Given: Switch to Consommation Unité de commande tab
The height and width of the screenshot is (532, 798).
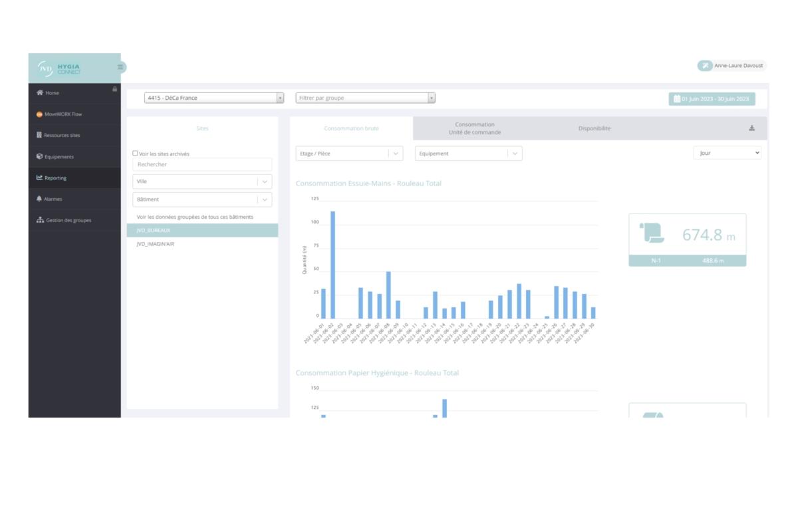Looking at the screenshot, I should [475, 128].
